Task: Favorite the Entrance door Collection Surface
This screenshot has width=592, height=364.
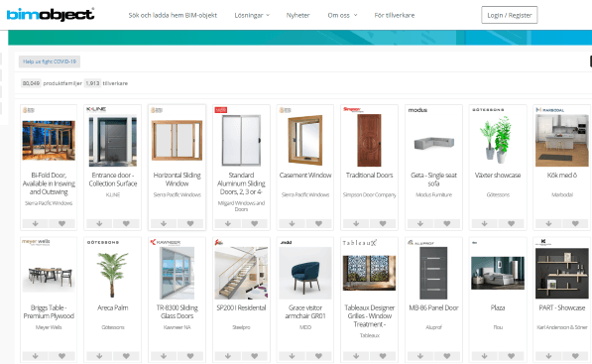Action: pos(126,223)
